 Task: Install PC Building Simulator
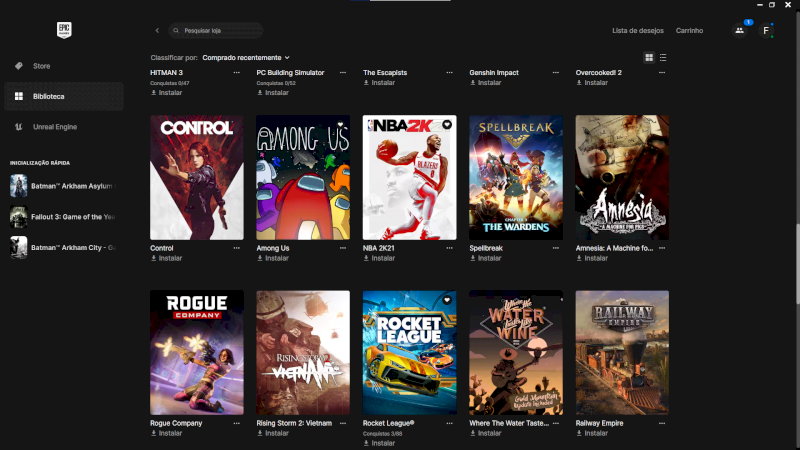point(273,93)
